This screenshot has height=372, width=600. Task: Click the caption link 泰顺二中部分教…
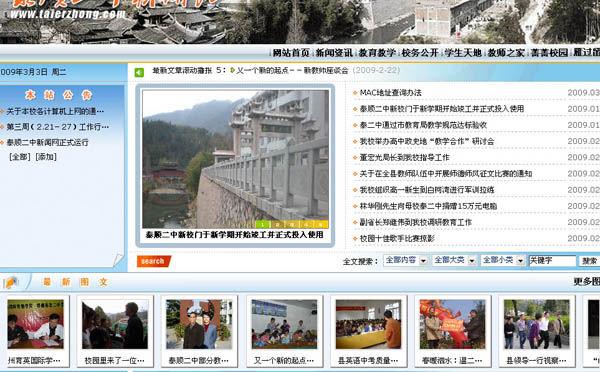pyautogui.click(x=199, y=361)
